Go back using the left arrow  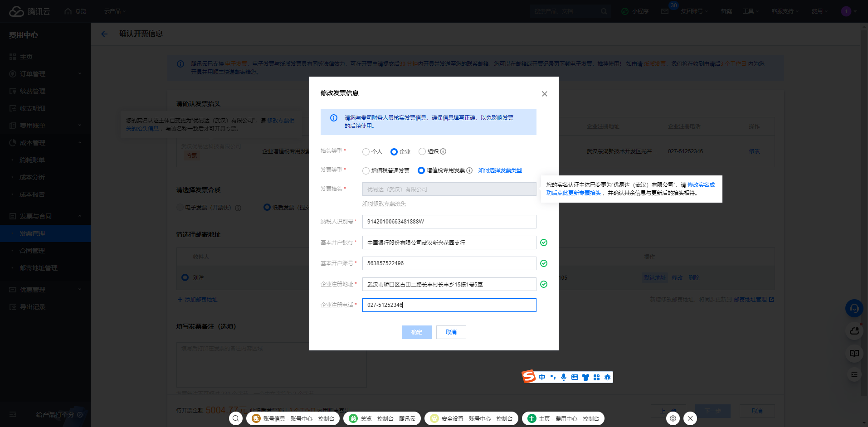pyautogui.click(x=104, y=34)
